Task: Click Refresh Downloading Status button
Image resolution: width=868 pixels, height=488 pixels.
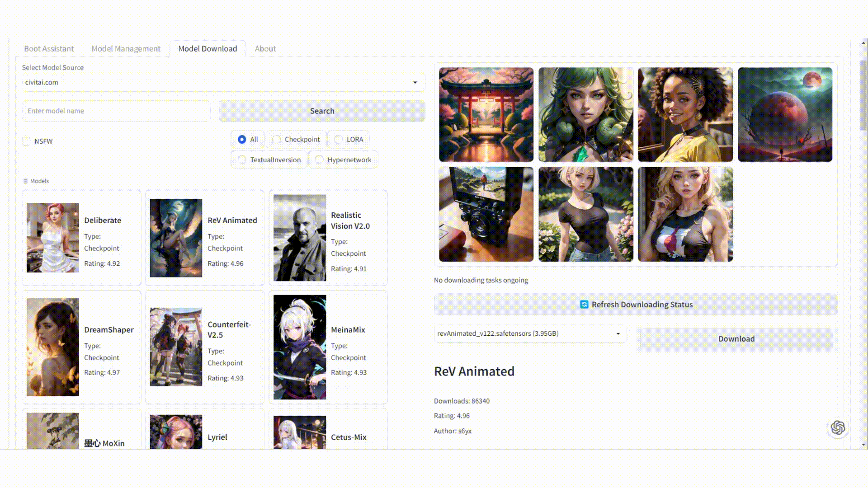Action: click(x=636, y=305)
